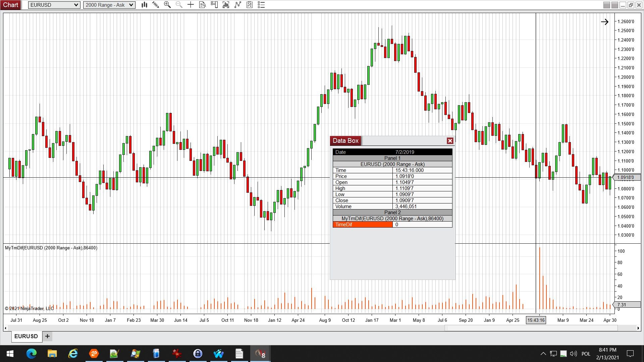Open the Strategies toolbar icon

(x=250, y=5)
